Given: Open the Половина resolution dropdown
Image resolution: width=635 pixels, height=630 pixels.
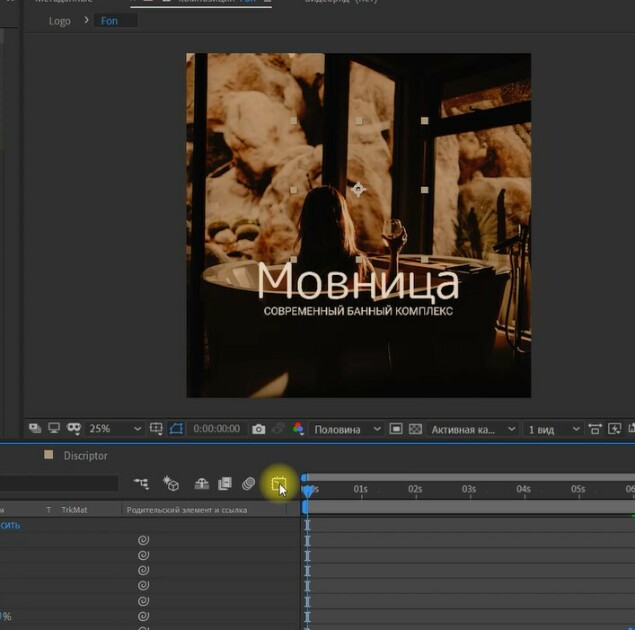Looking at the screenshot, I should click(347, 429).
